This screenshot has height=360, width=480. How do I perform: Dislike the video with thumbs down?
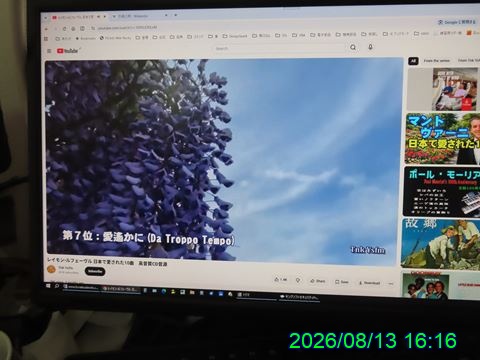pyautogui.click(x=298, y=281)
